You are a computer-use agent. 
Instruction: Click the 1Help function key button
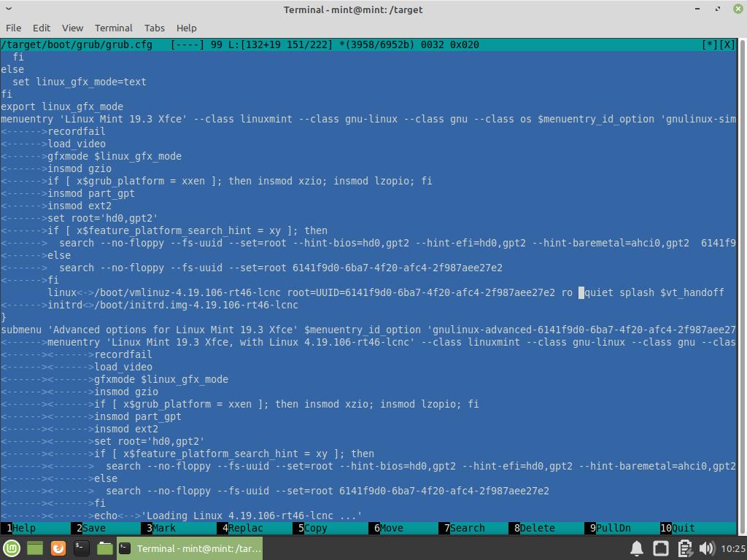click(35, 528)
